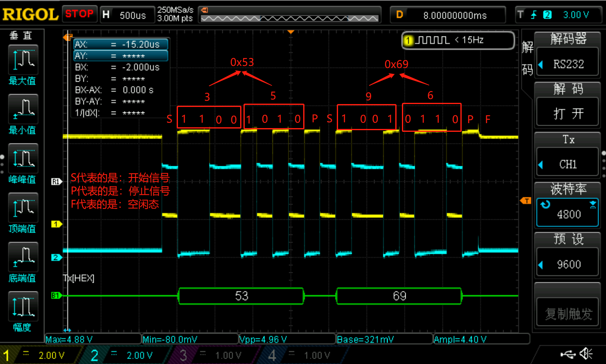Click the Min=-80.0mV measurement readout
606x364 pixels.
tap(190, 339)
